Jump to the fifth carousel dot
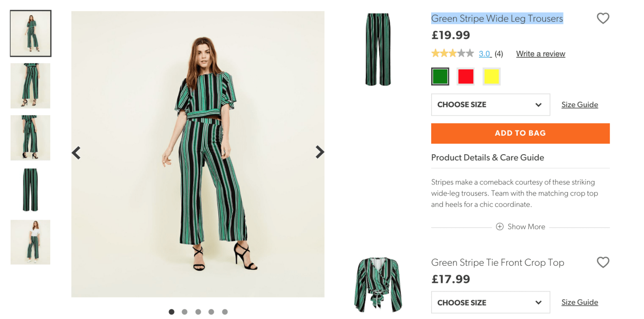This screenshot has width=644, height=319. tap(225, 312)
